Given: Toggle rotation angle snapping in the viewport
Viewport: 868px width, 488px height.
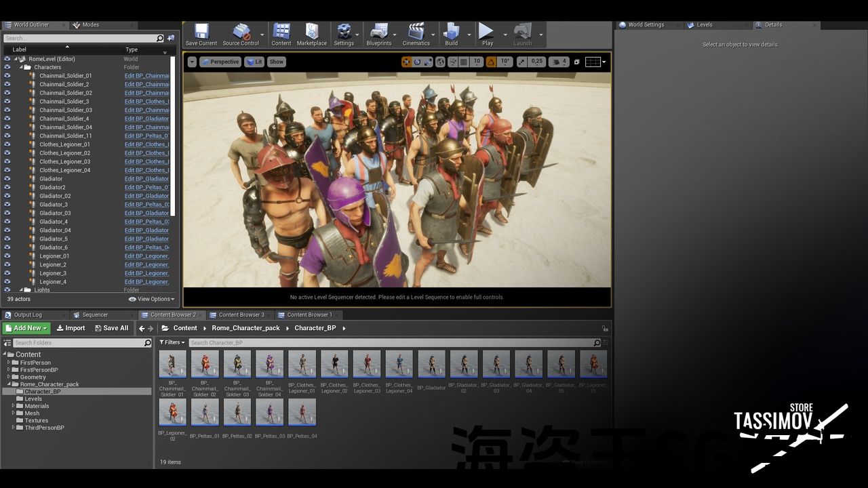Looking at the screenshot, I should 491,62.
